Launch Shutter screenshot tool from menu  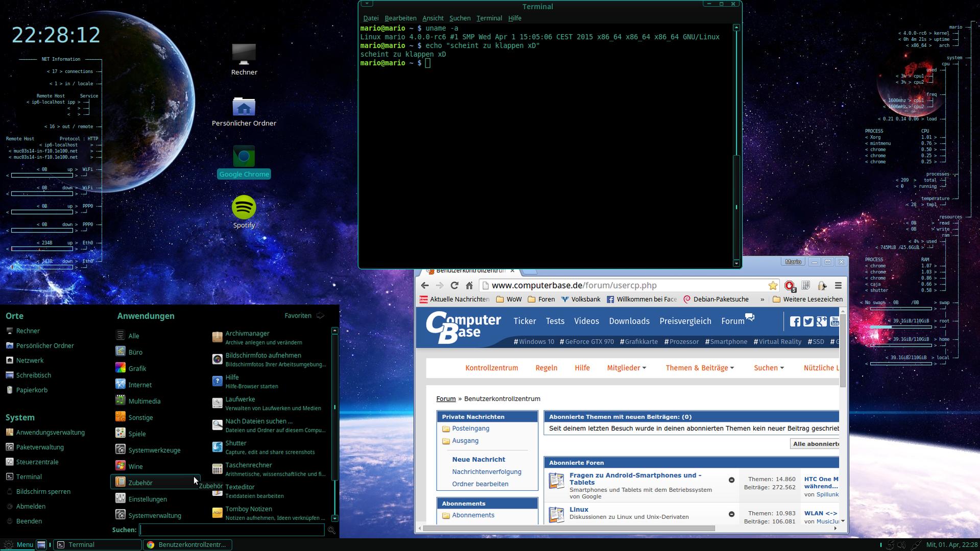tap(269, 447)
